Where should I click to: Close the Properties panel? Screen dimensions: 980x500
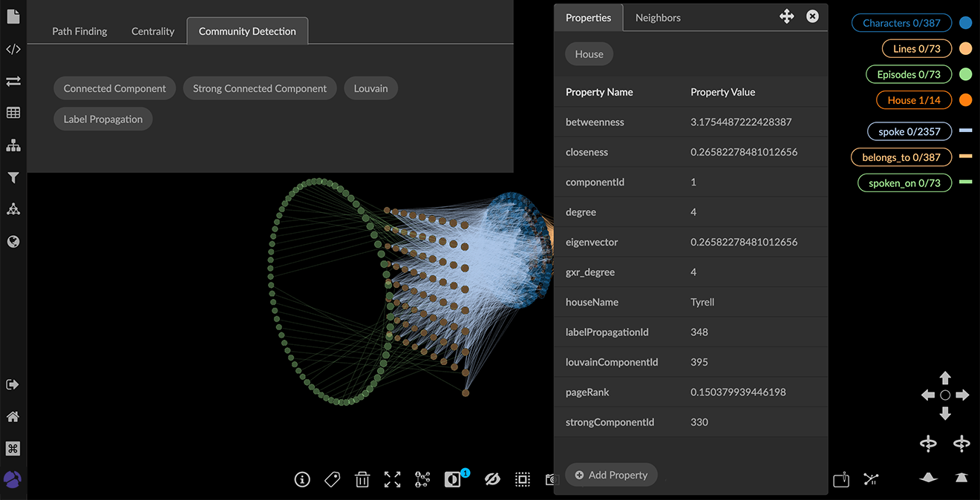(812, 16)
